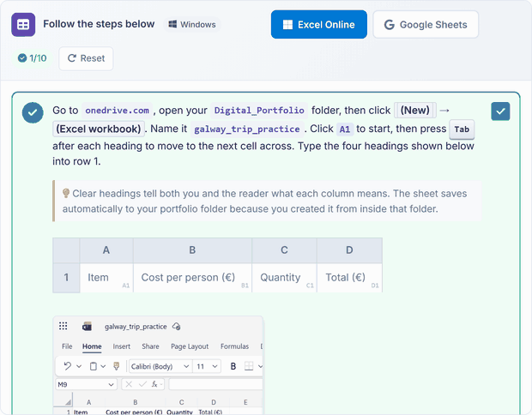532x415 pixels.
Task: Open the Page Layout ribbon tab
Action: point(190,346)
